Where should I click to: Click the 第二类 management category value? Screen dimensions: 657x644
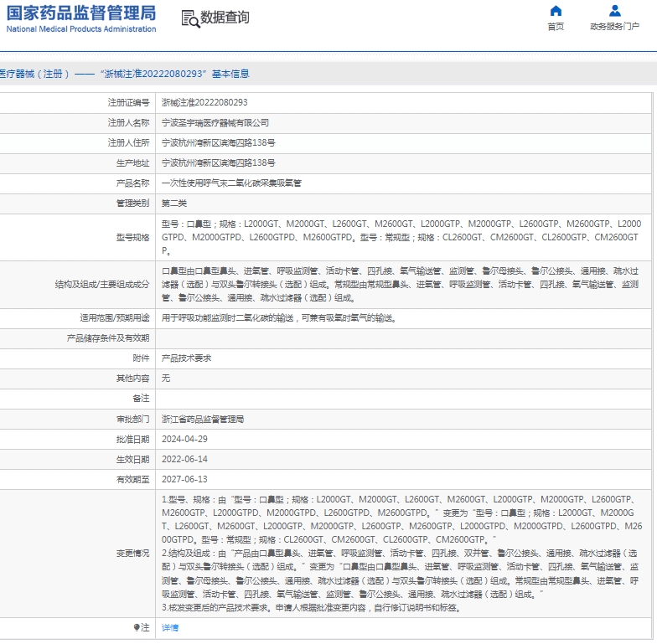point(174,203)
